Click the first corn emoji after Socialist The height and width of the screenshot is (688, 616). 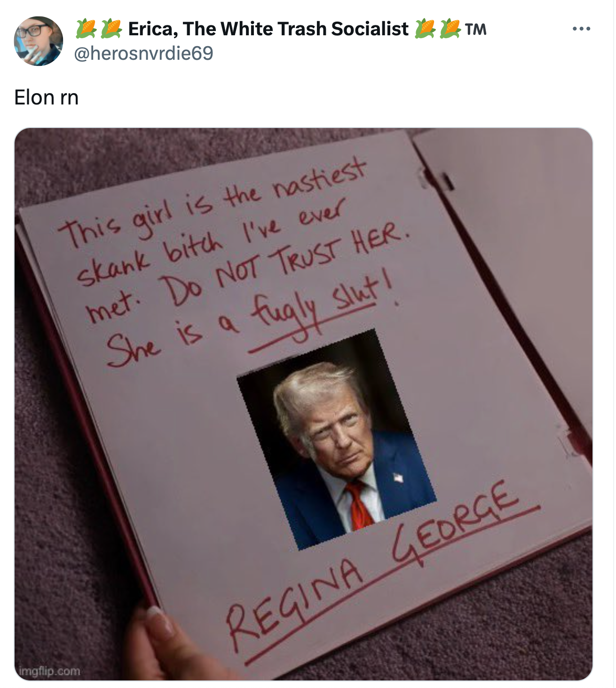tap(425, 29)
